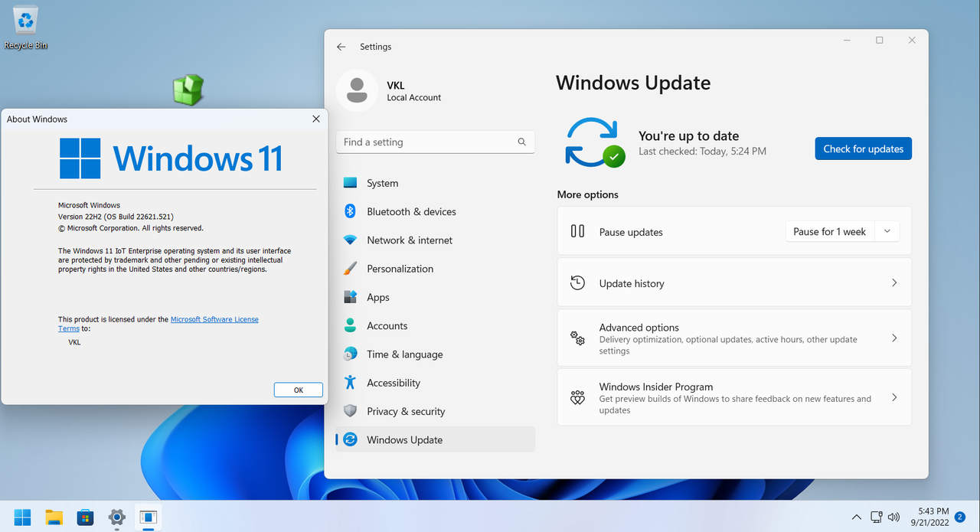This screenshot has height=532, width=980.
Task: Click the Windows 11 logo in About dialog
Action: 171,158
